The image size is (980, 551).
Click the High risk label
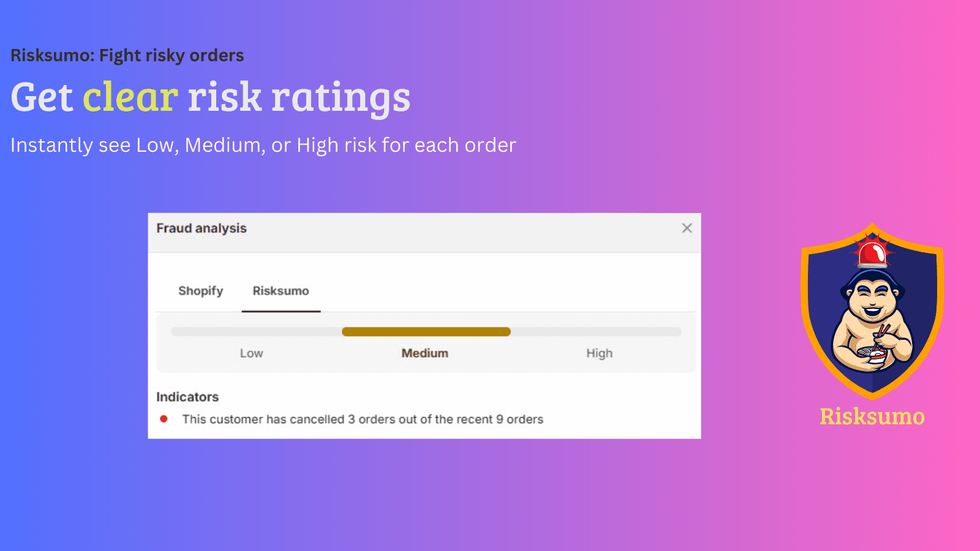[x=599, y=353]
